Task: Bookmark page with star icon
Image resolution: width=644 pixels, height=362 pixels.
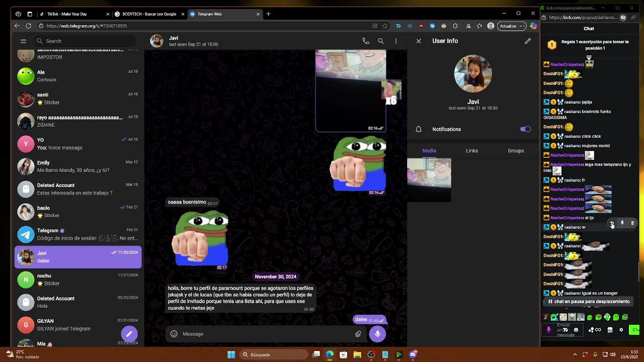Action: pos(385,26)
